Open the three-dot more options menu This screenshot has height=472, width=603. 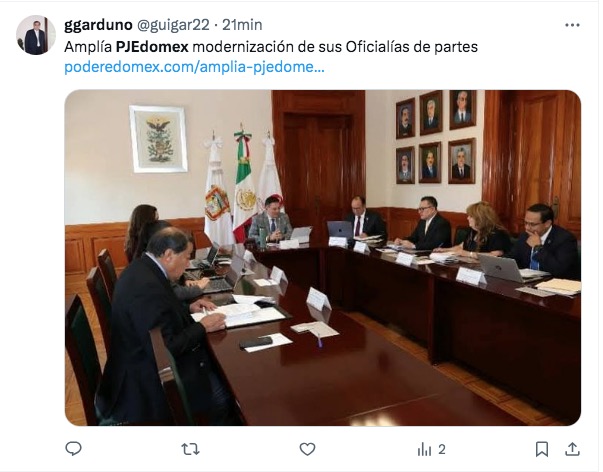tap(572, 25)
